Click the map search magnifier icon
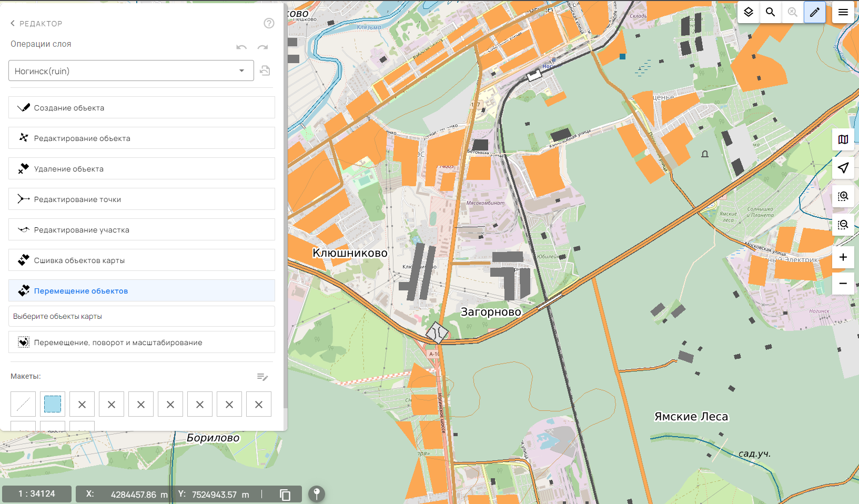This screenshot has height=504, width=859. pyautogui.click(x=770, y=12)
